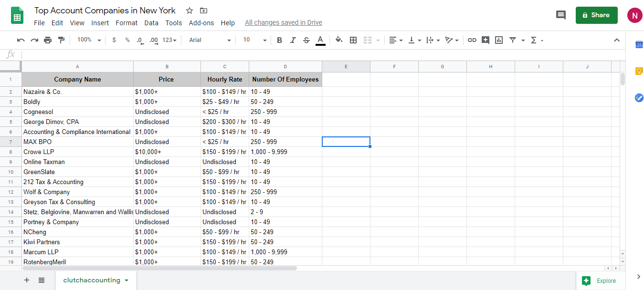Open the Functions sigma menu

pos(537,40)
